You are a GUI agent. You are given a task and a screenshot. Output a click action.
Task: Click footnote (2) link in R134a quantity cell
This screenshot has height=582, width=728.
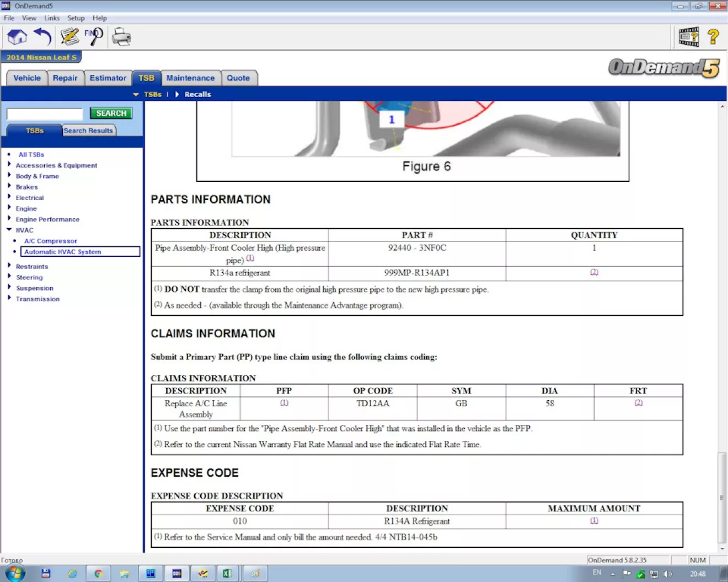[594, 272]
